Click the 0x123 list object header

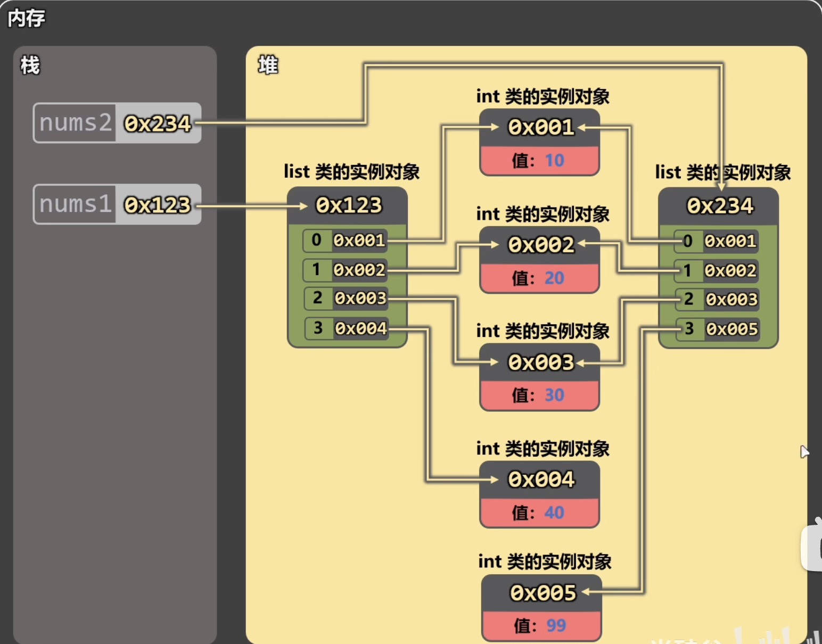pyautogui.click(x=348, y=205)
